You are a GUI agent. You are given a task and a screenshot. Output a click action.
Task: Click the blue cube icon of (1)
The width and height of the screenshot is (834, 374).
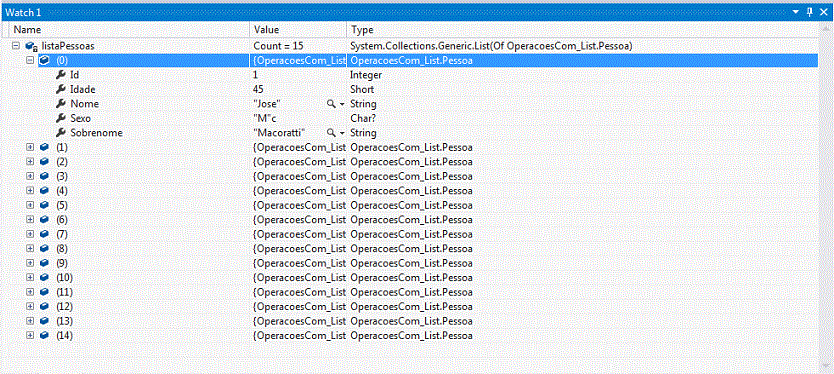(44, 147)
